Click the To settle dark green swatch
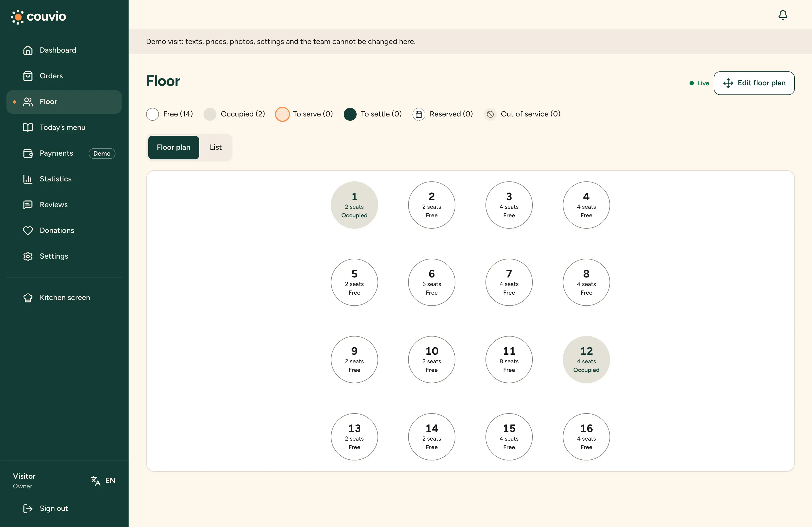This screenshot has width=812, height=527. coord(350,114)
